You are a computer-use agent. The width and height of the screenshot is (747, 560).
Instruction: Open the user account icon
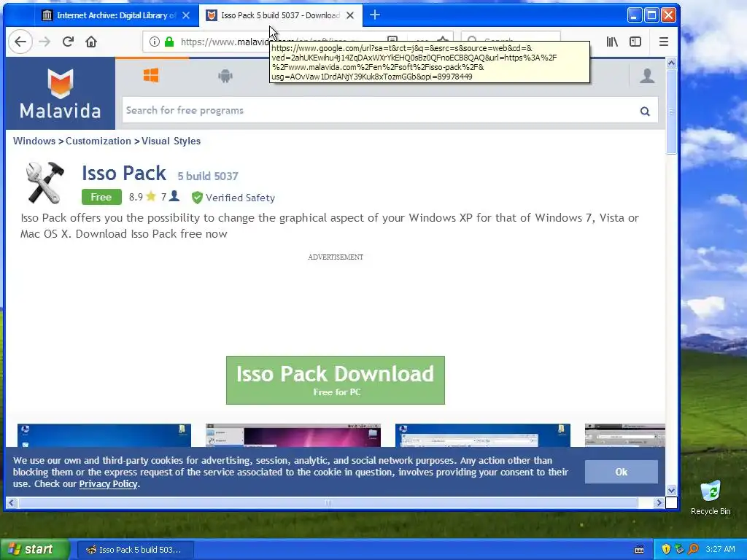(x=647, y=76)
